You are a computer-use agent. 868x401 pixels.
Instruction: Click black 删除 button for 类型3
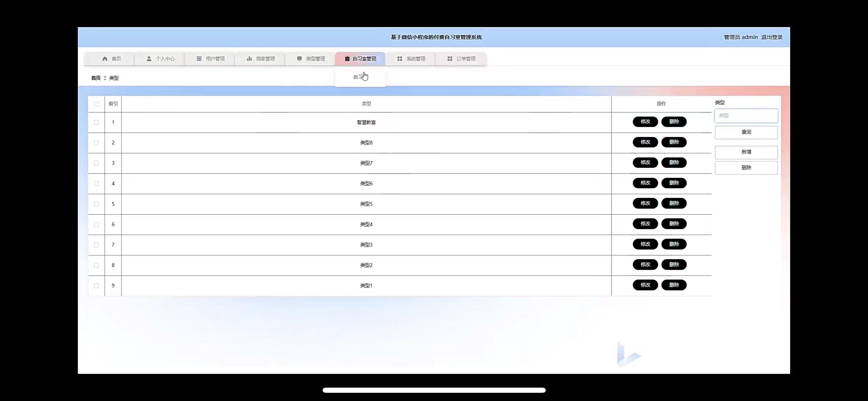point(674,244)
